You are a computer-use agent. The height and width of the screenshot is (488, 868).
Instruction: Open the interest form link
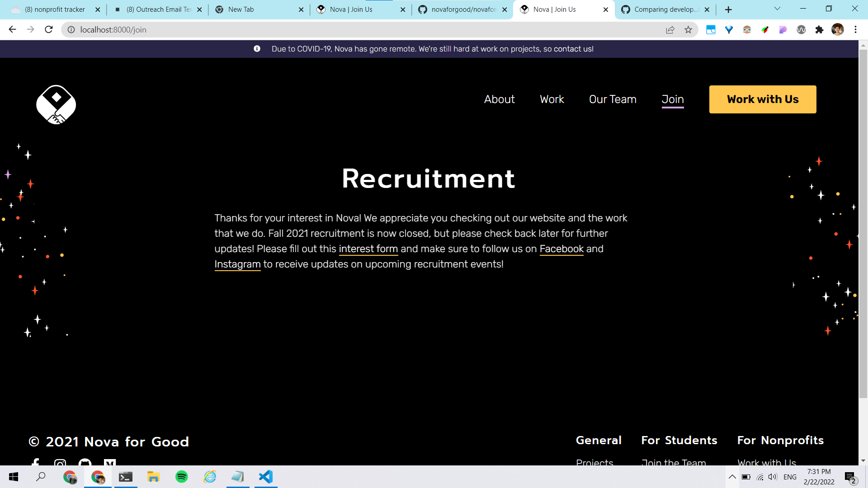click(368, 249)
